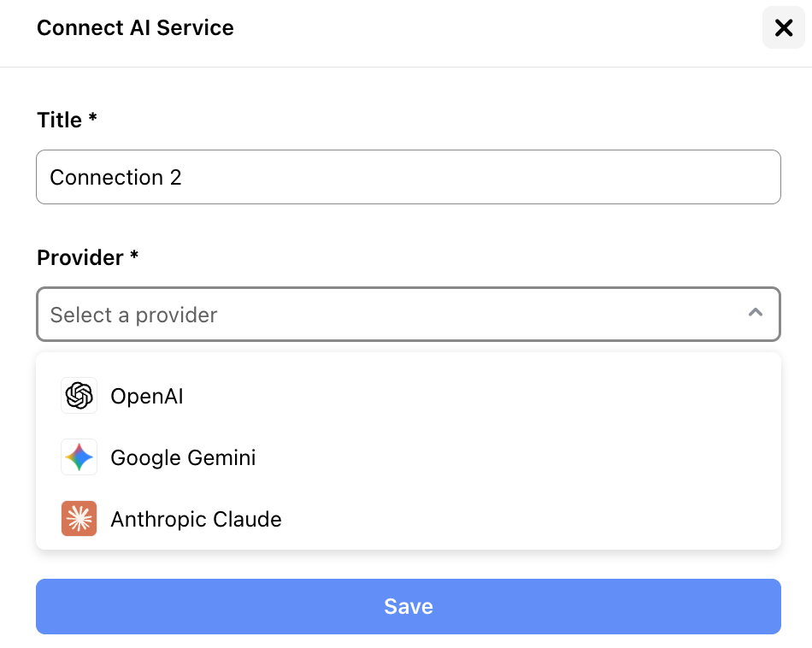Focus the Title input field
Screen dimensions: 812x648
click(408, 177)
